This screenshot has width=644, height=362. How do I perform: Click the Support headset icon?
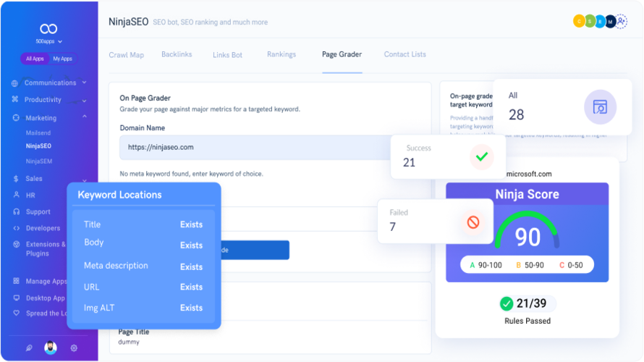(17, 211)
